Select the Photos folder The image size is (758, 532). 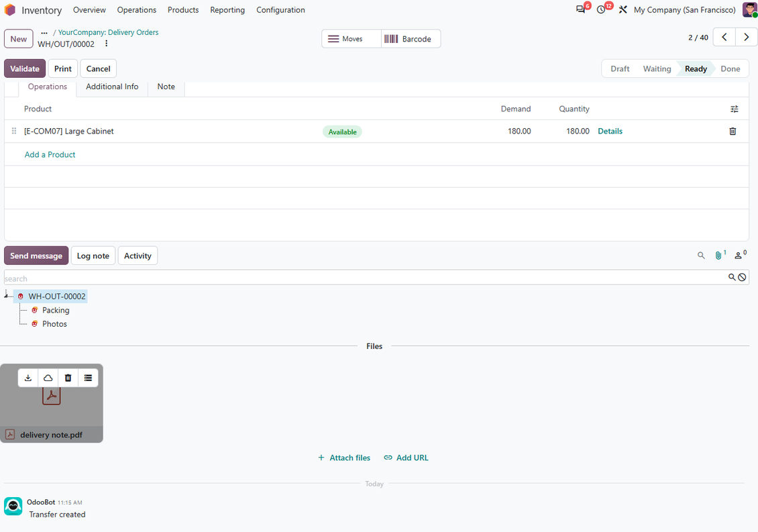click(54, 324)
